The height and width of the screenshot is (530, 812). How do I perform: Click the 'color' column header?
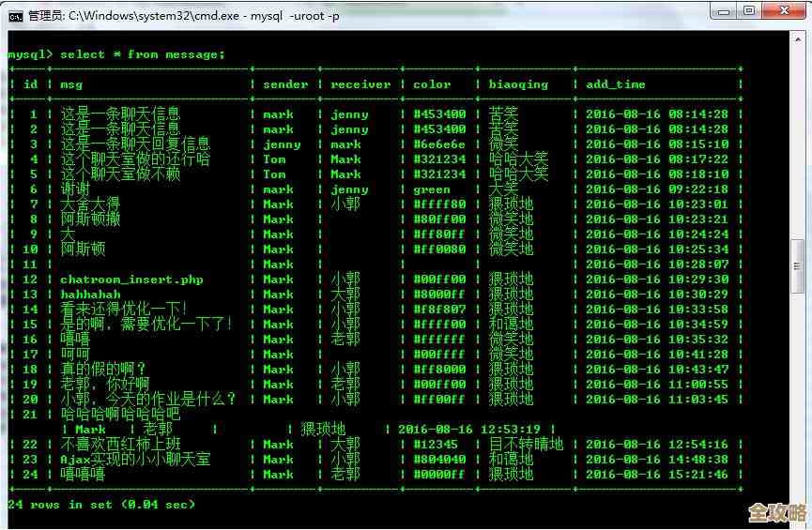coord(432,84)
